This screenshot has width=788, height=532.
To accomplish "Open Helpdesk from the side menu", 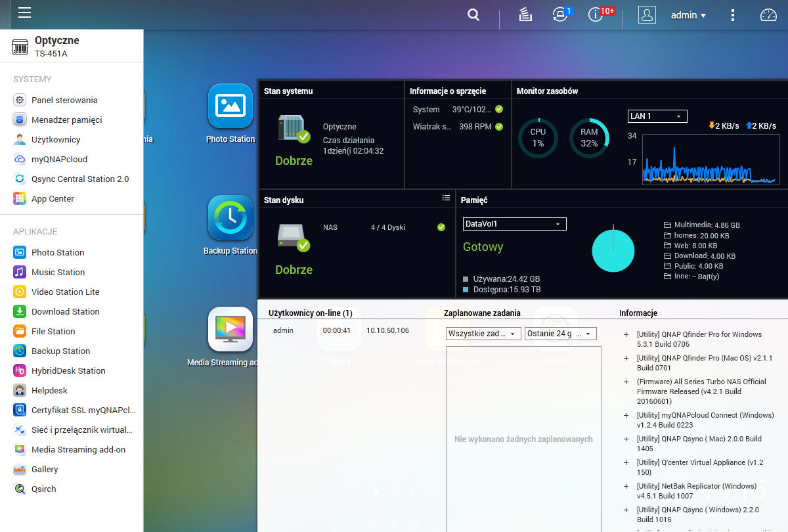I will tap(72, 390).
